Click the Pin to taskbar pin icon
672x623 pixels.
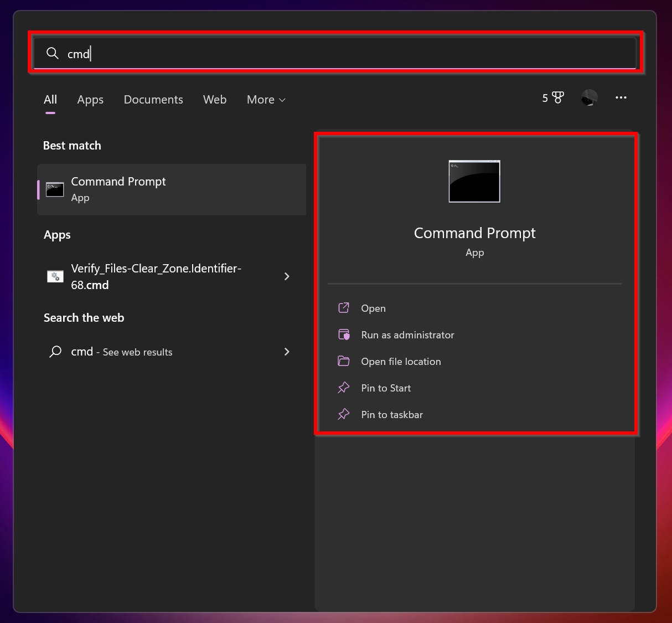point(344,414)
